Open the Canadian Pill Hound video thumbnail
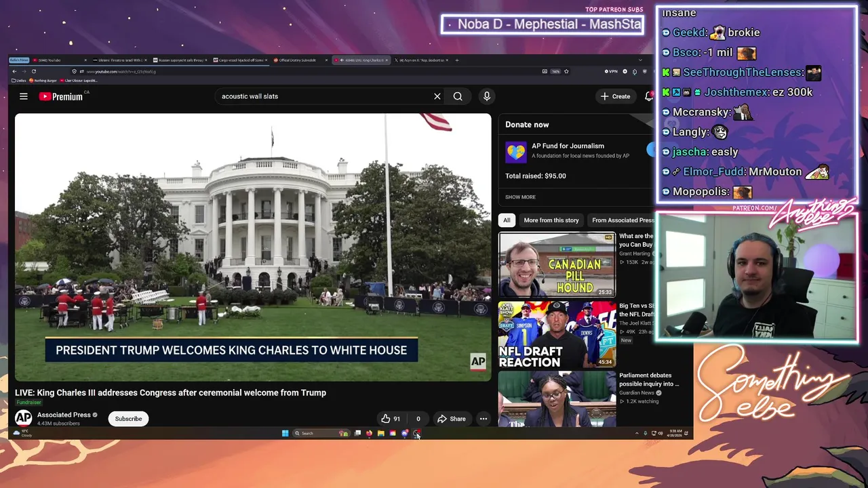 [x=557, y=265]
